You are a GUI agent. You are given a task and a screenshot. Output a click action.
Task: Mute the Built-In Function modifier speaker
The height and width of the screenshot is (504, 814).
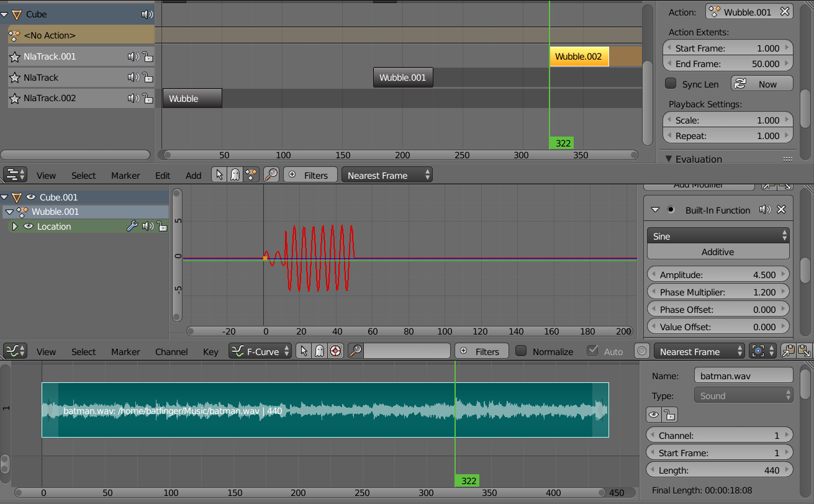tap(765, 210)
